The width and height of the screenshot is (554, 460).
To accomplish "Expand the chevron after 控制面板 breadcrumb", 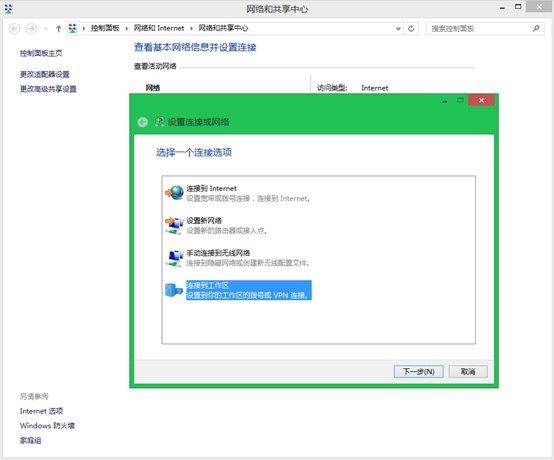I will tap(126, 28).
